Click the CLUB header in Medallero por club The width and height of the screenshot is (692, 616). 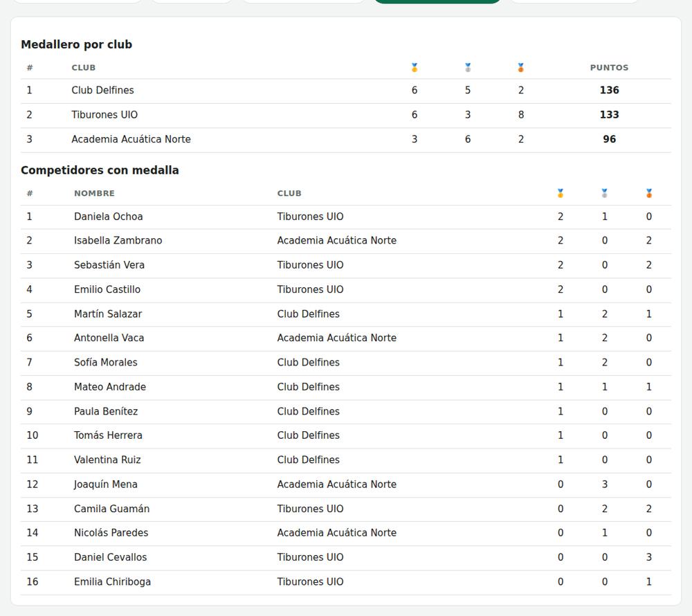(x=84, y=68)
